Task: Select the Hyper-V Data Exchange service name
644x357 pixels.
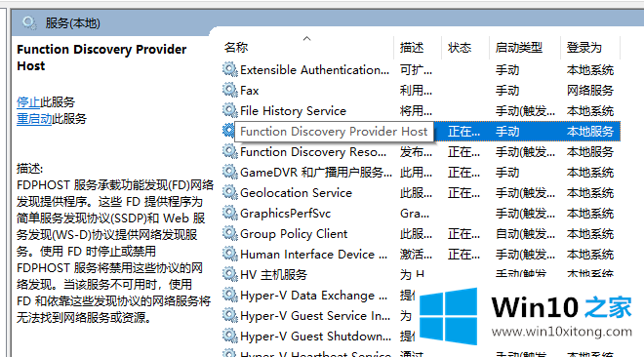Action: click(x=314, y=295)
